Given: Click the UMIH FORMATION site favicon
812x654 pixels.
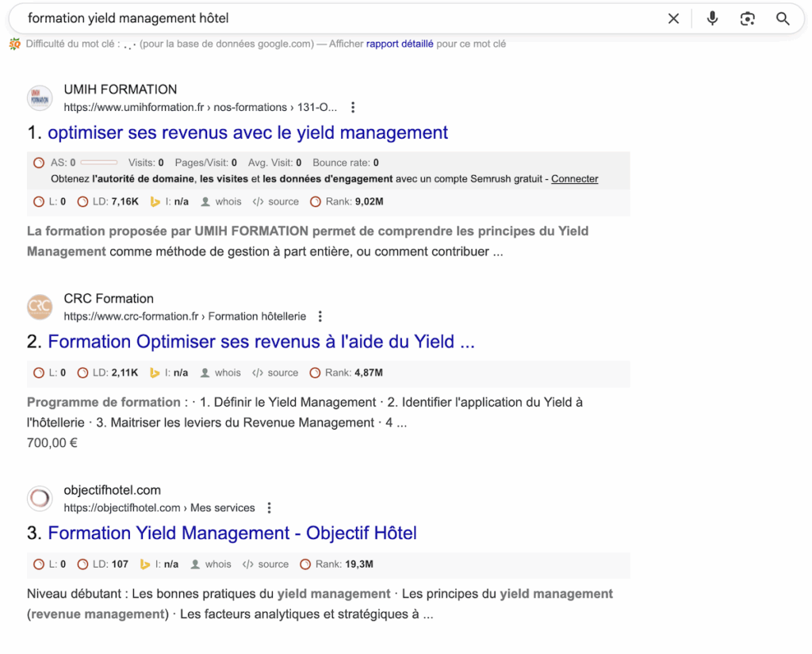Looking at the screenshot, I should 40,98.
